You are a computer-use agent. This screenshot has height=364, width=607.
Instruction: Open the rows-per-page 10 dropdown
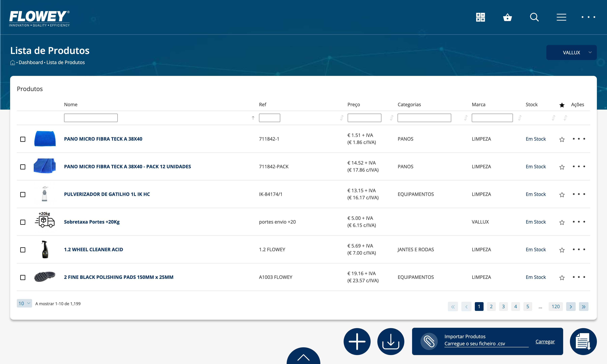click(x=24, y=303)
